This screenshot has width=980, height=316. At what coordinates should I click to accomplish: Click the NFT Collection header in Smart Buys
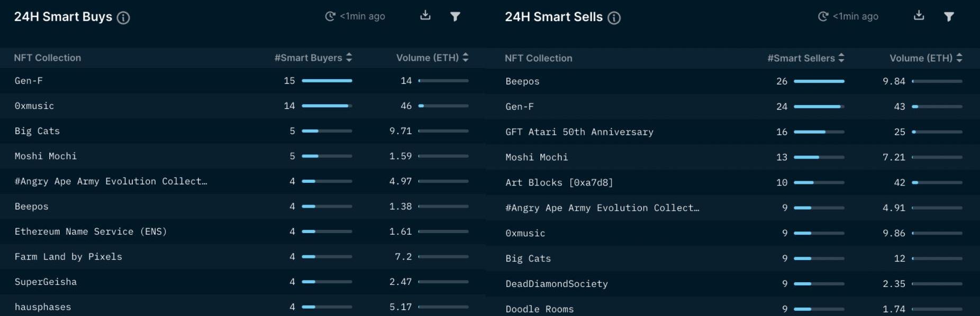[x=48, y=58]
